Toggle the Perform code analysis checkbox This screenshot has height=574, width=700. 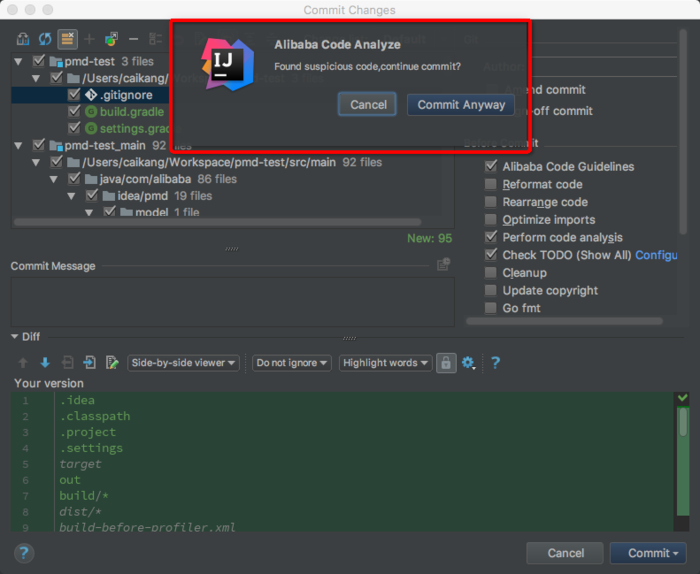(491, 237)
